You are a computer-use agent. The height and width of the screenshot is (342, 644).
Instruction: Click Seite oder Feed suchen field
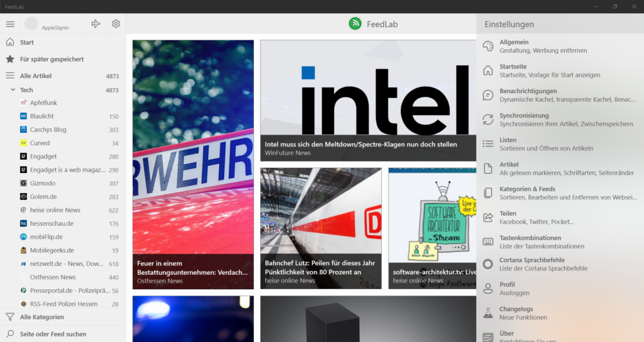pyautogui.click(x=63, y=334)
